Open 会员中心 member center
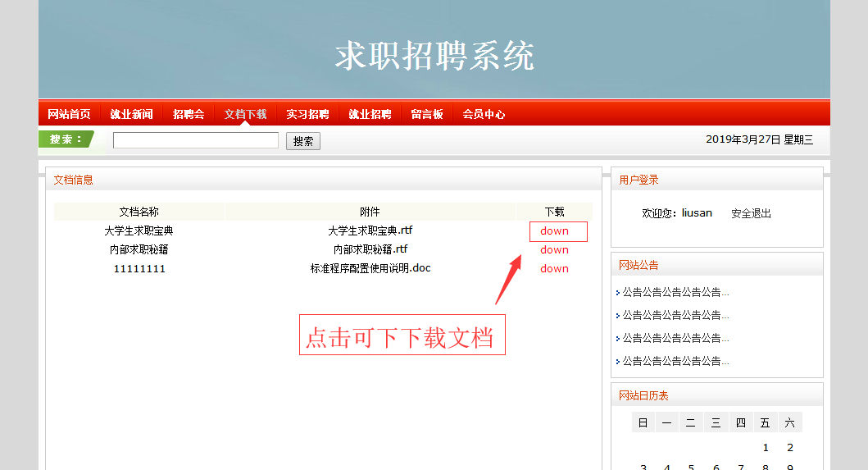The width and height of the screenshot is (868, 470). (484, 114)
